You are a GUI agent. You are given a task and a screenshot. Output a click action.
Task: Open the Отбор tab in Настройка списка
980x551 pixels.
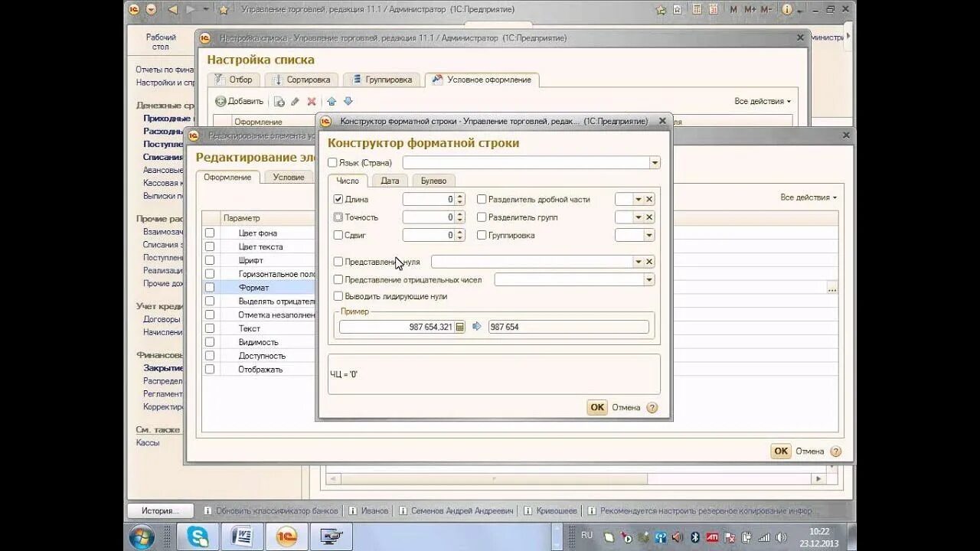click(x=234, y=80)
